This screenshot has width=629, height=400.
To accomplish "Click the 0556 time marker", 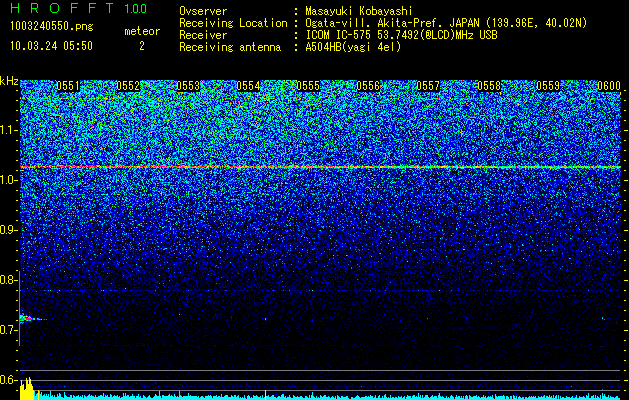I will coord(368,86).
